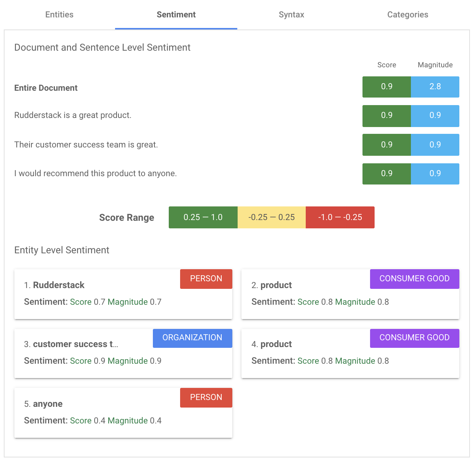Click Score 0.7 link on Rudderstack sentiment

(x=89, y=302)
